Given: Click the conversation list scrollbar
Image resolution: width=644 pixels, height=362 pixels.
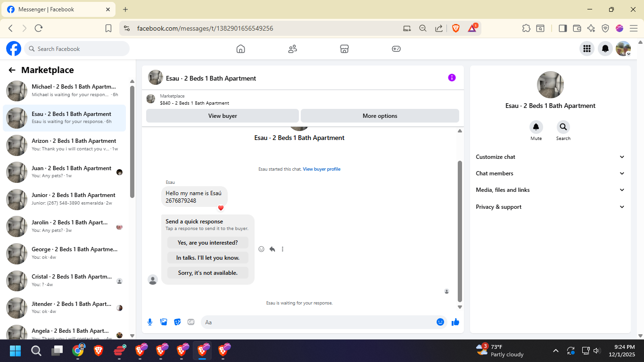Looking at the screenshot, I should [132, 141].
